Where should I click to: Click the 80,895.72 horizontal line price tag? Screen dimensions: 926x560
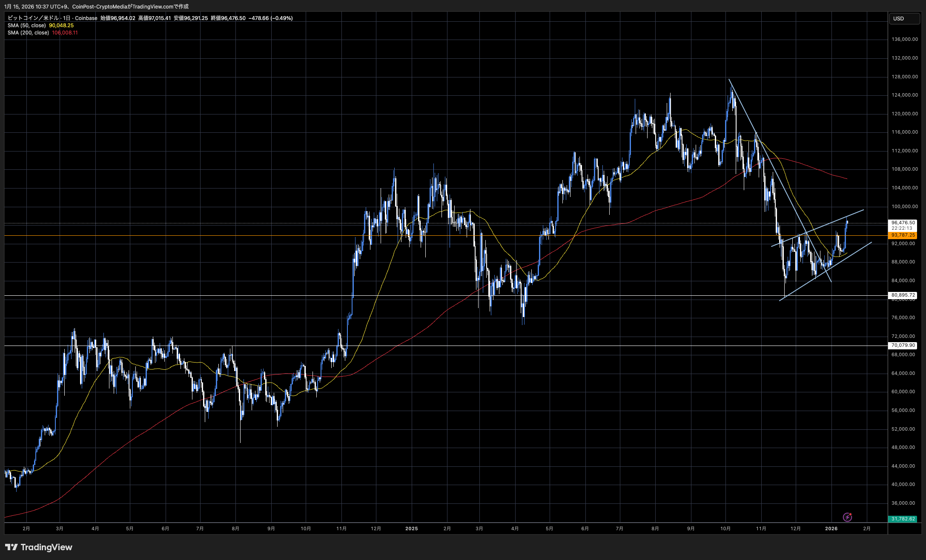pyautogui.click(x=903, y=295)
